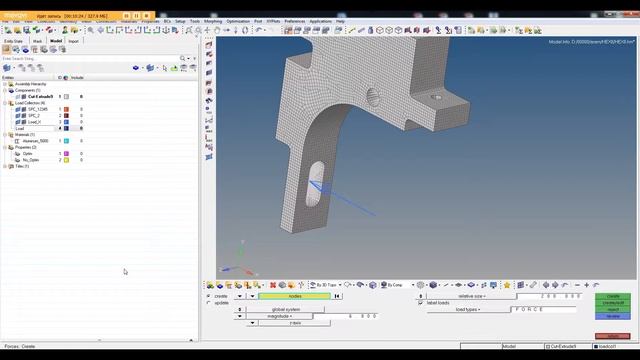The width and height of the screenshot is (640, 360).
Task: Click the person user profile icon in toolbar
Action: [x=64, y=30]
